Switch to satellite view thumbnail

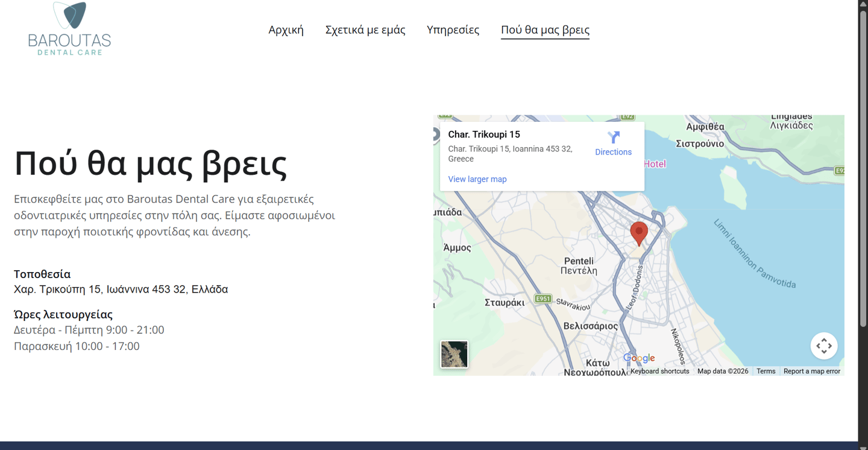click(454, 354)
